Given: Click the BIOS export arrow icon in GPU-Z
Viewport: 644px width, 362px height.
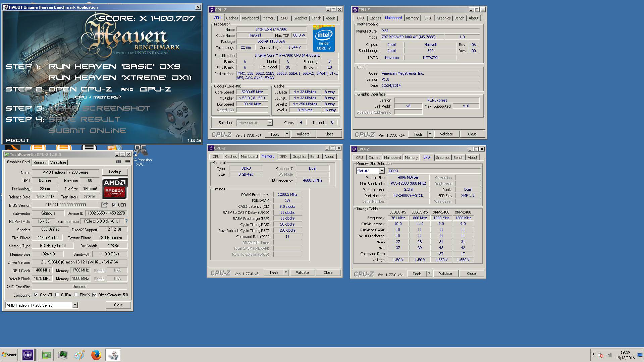Looking at the screenshot, I should 105,205.
